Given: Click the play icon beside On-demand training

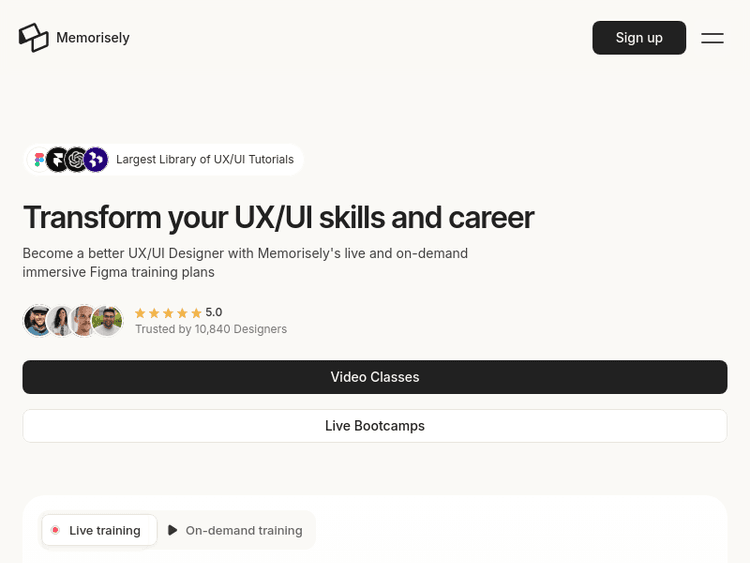Looking at the screenshot, I should (x=173, y=531).
